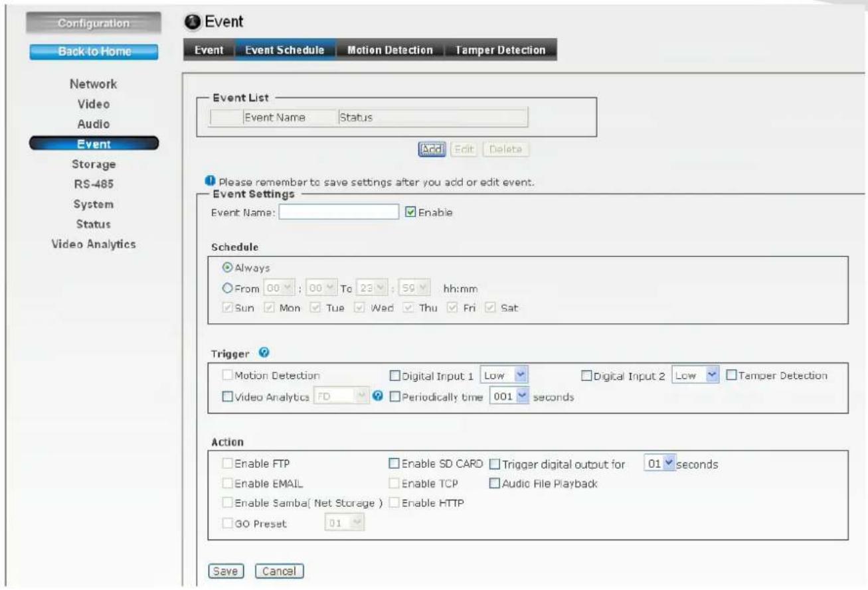Screen dimensions: 868x590
Task: Toggle the Sat day checkbox
Action: click(x=491, y=309)
